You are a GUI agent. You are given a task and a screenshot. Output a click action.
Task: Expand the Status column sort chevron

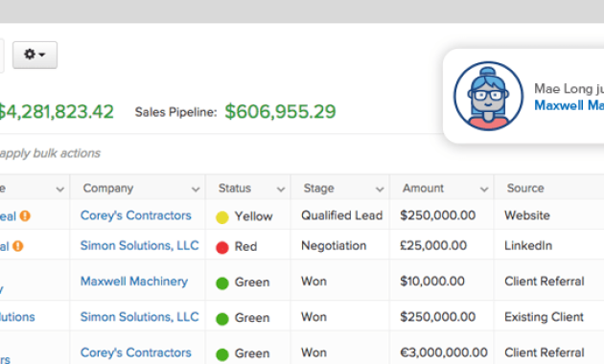coord(281,189)
